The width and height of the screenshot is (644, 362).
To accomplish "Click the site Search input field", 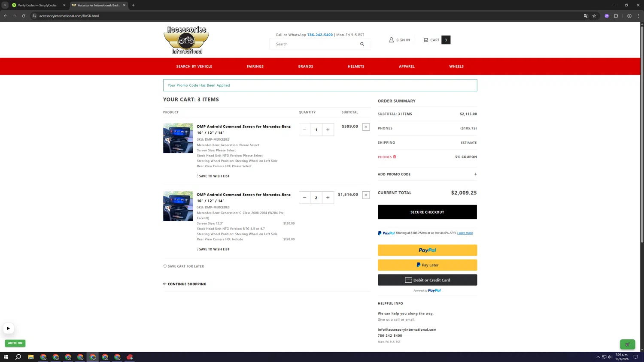I will pos(316,44).
